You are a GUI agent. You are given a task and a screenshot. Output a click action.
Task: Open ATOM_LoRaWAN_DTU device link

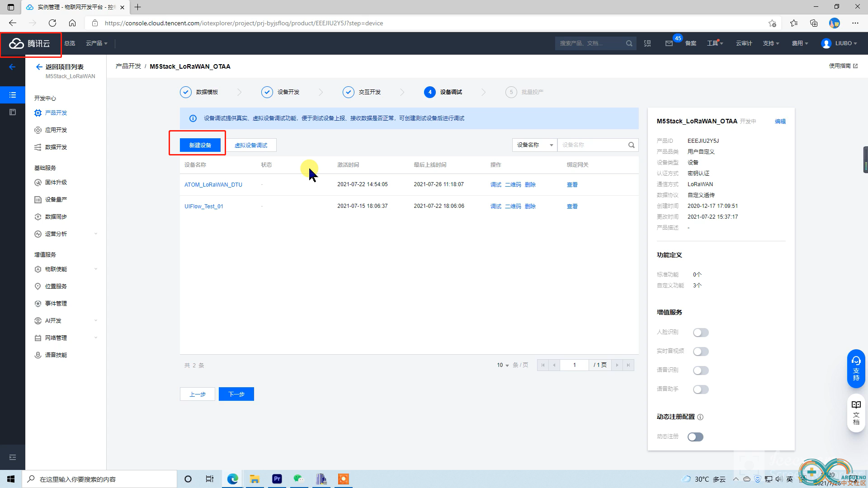pos(213,185)
